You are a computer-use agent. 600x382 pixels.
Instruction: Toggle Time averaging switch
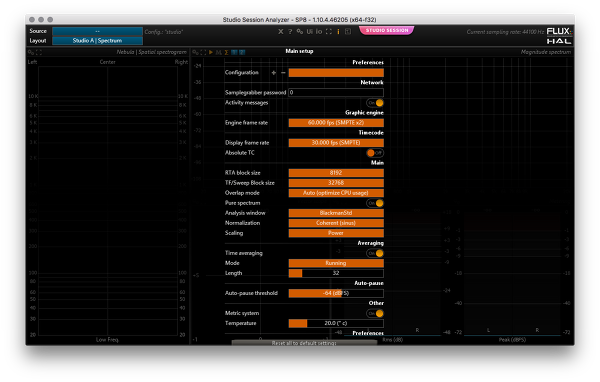pos(375,253)
